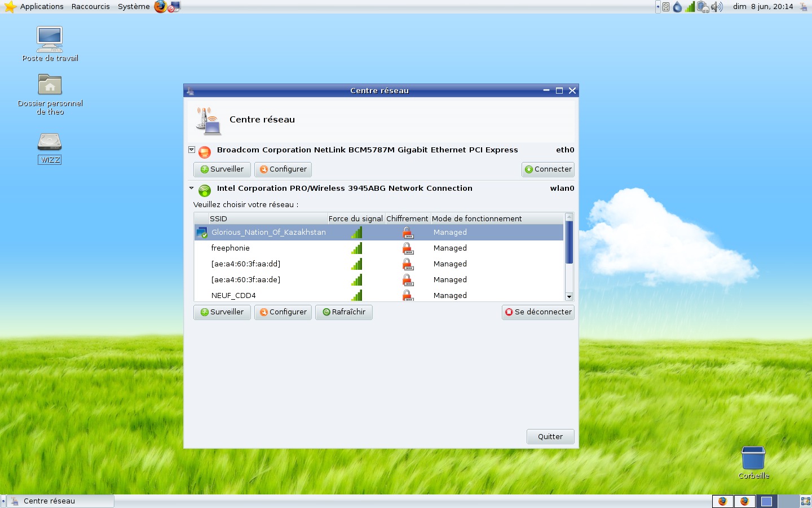
Task: Click the Centre réseau antenna header icon
Action: [208, 121]
